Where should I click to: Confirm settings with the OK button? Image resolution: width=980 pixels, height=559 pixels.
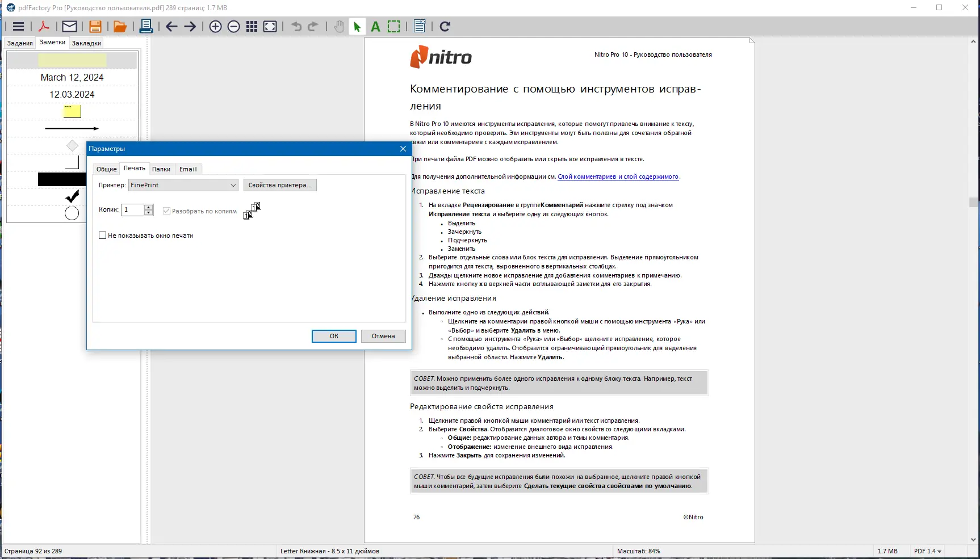pyautogui.click(x=334, y=336)
